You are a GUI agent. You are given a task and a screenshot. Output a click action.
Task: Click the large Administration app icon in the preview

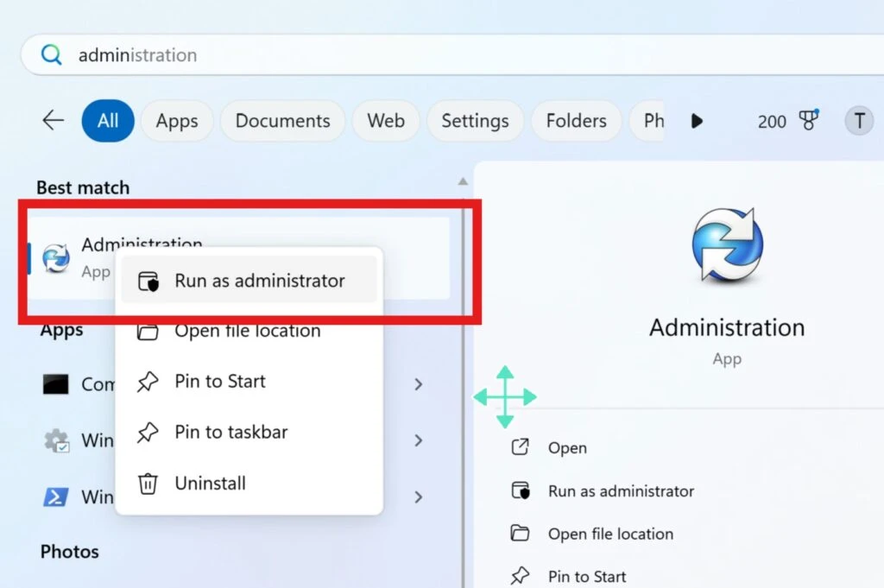(728, 243)
